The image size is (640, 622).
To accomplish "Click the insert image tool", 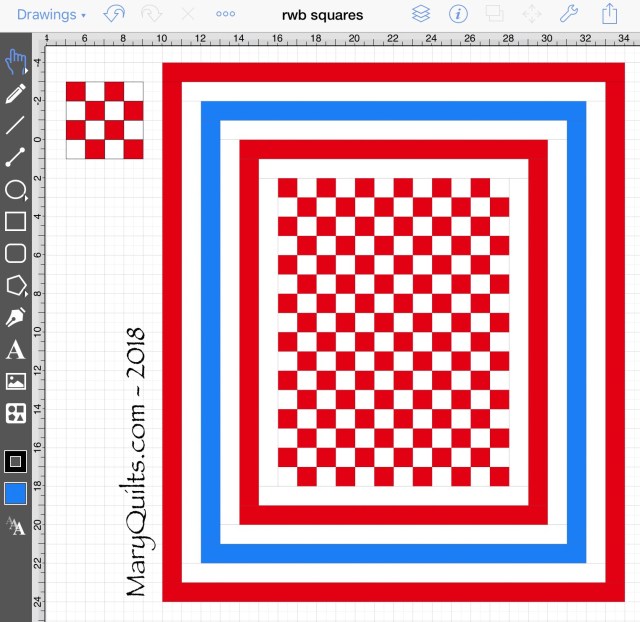I will pyautogui.click(x=15, y=381).
